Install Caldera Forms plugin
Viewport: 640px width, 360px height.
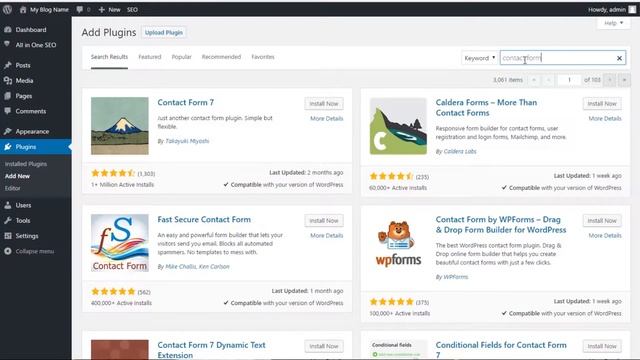tap(602, 104)
